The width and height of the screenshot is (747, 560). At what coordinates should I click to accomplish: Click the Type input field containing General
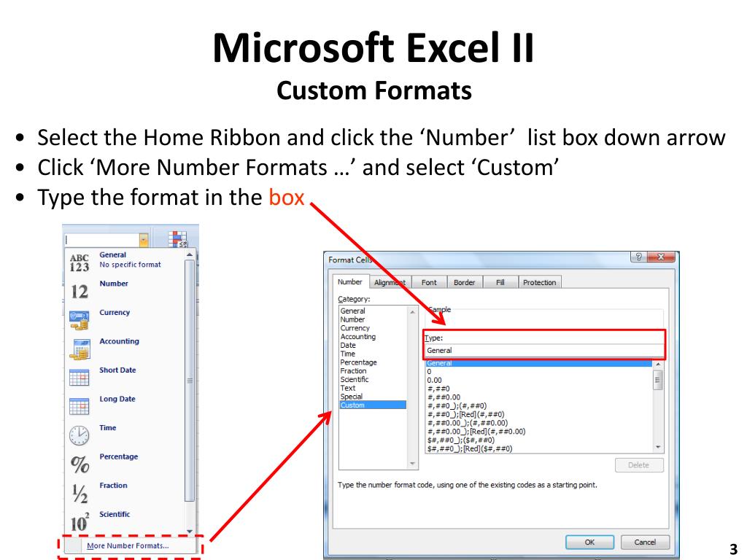click(x=543, y=351)
